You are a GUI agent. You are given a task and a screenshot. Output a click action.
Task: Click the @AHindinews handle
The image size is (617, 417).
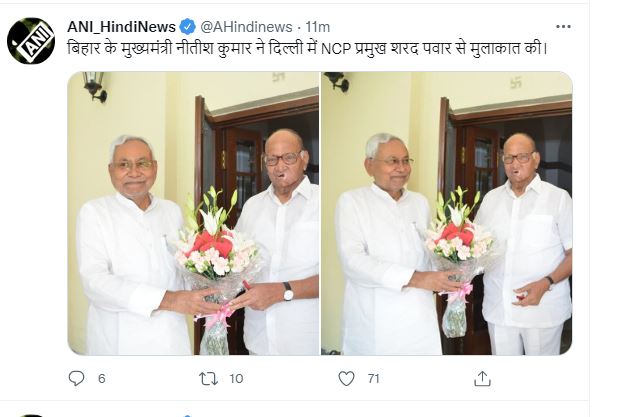point(246,27)
